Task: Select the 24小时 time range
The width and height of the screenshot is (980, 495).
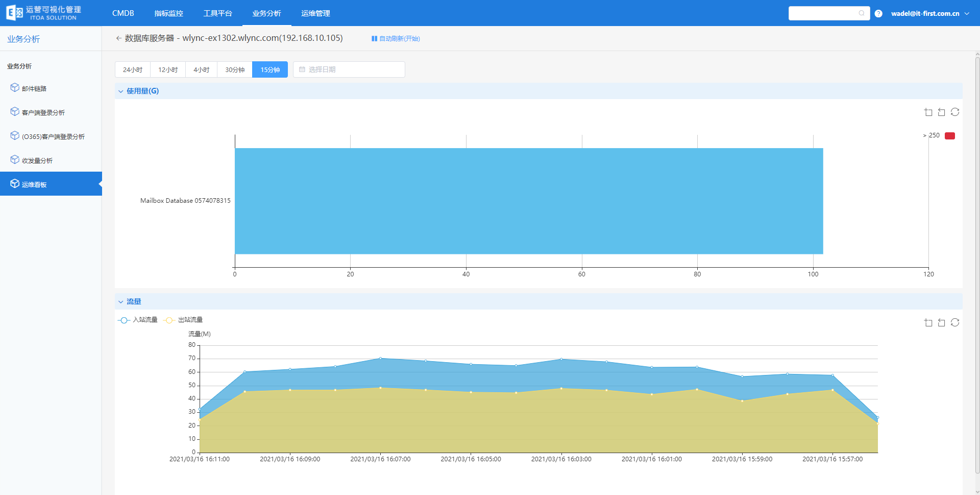Action: 133,69
